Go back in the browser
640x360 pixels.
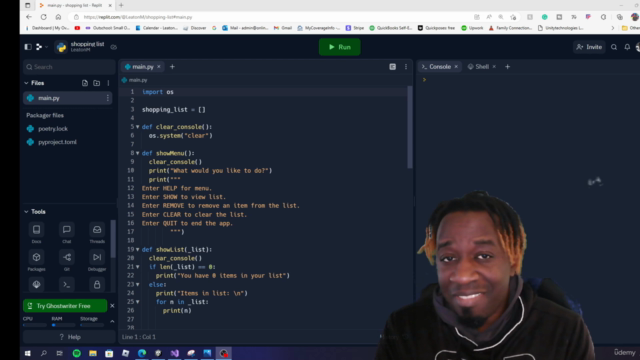tap(29, 17)
